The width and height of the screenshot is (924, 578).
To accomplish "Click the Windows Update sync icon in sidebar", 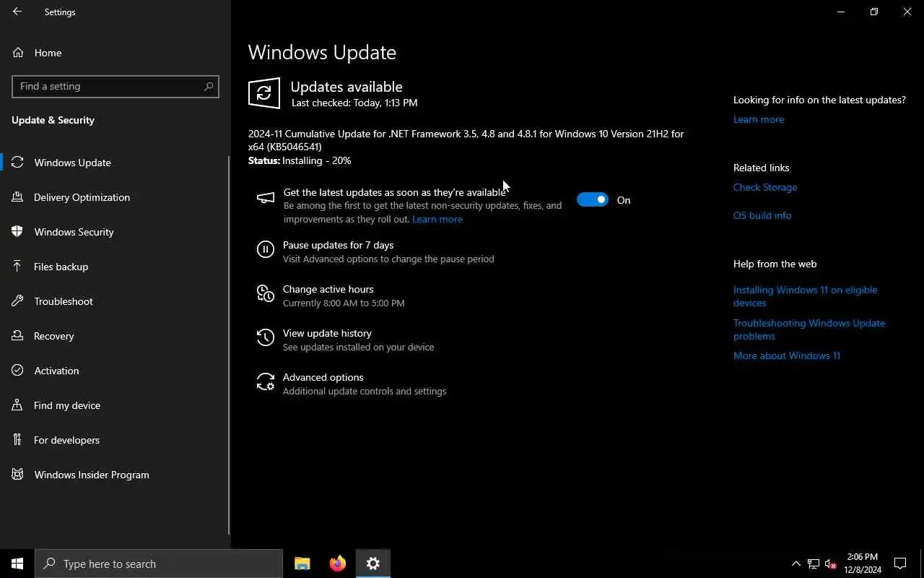I will [x=18, y=163].
